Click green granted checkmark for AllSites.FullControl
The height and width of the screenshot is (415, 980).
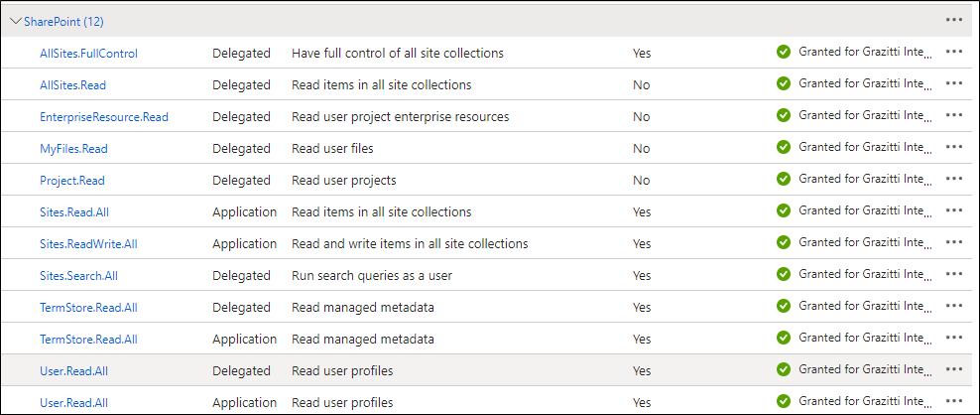(x=784, y=53)
